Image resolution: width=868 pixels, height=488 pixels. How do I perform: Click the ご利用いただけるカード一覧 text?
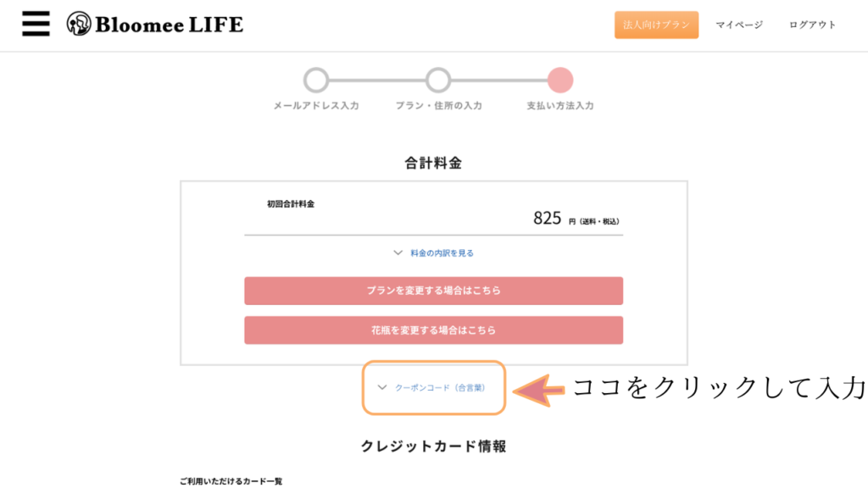click(231, 481)
